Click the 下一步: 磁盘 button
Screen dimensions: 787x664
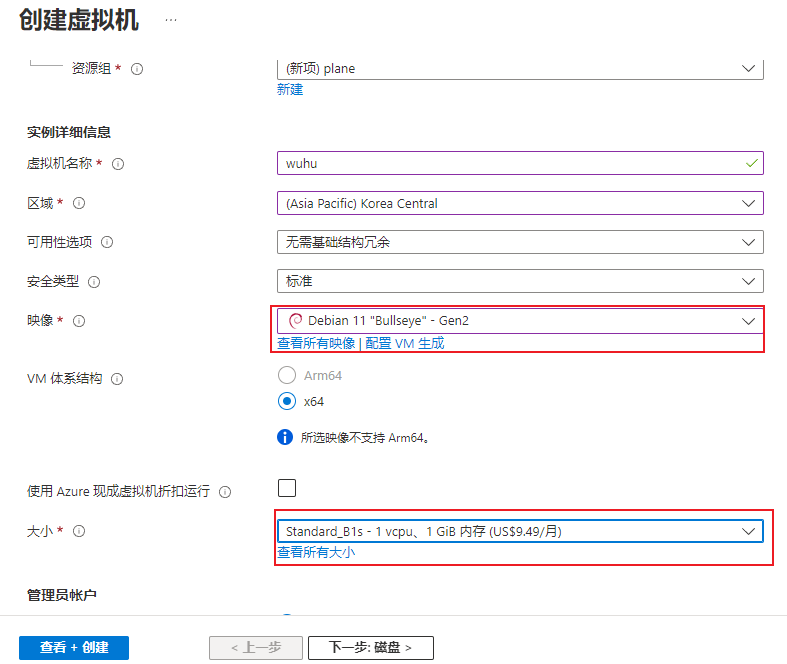370,648
